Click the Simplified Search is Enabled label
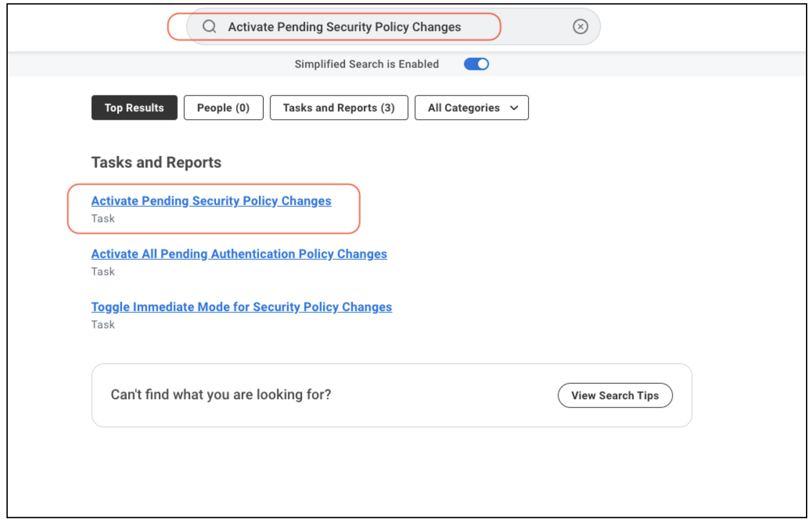The width and height of the screenshot is (812, 524). click(x=367, y=64)
